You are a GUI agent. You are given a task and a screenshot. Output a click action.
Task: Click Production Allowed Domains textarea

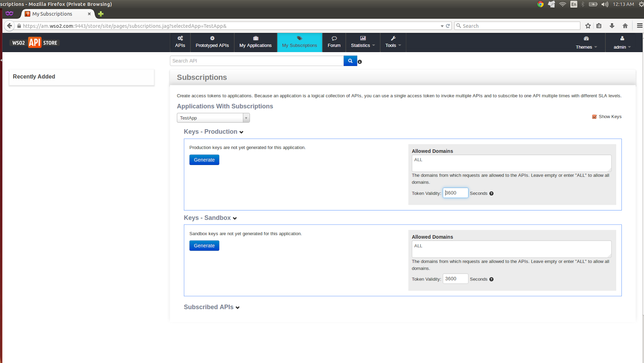coord(512,163)
